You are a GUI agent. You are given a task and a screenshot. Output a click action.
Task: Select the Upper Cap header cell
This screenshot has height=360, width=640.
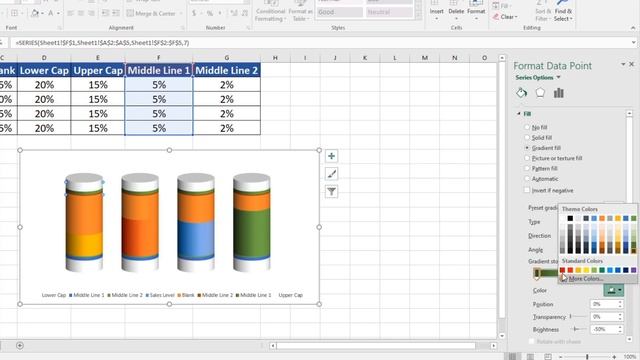click(98, 70)
